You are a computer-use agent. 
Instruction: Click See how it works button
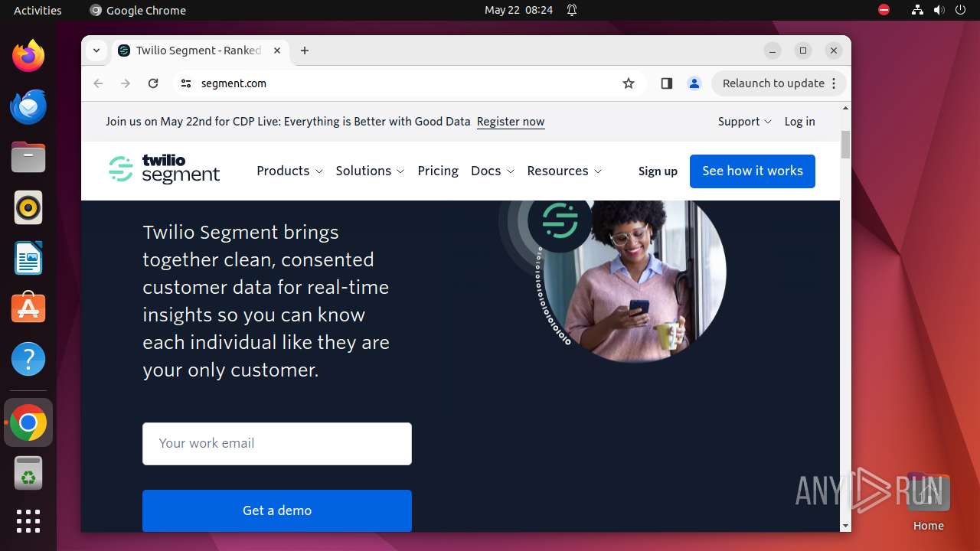(753, 171)
